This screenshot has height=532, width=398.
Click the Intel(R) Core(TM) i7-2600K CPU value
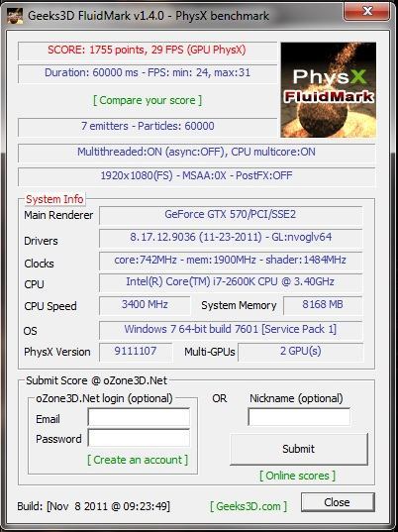pyautogui.click(x=231, y=282)
